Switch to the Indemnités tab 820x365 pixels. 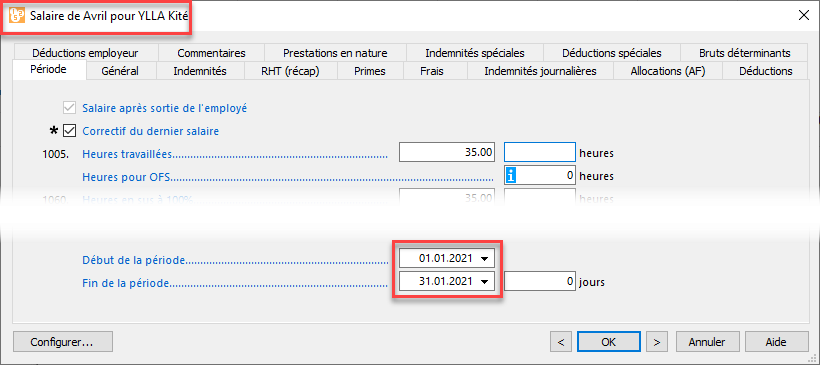tap(200, 71)
